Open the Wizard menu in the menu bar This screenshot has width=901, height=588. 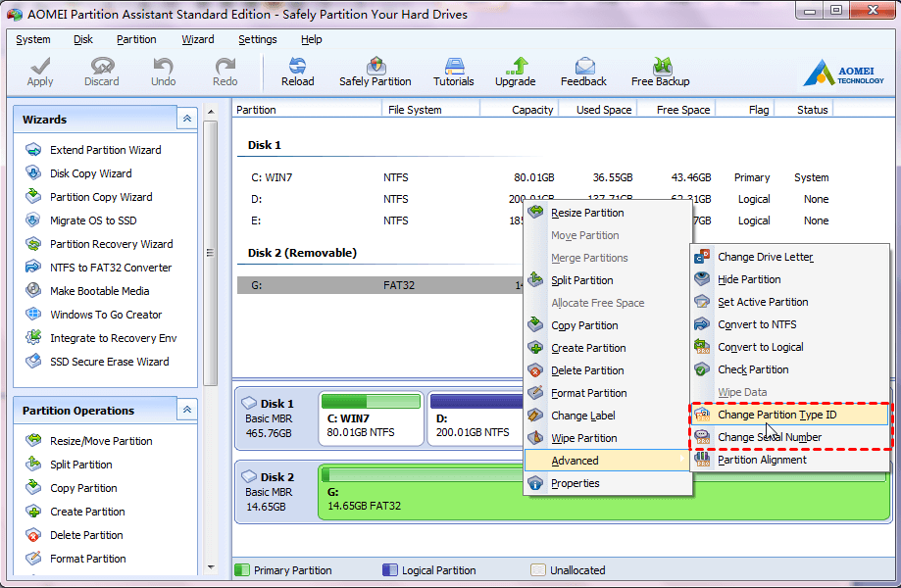[197, 39]
